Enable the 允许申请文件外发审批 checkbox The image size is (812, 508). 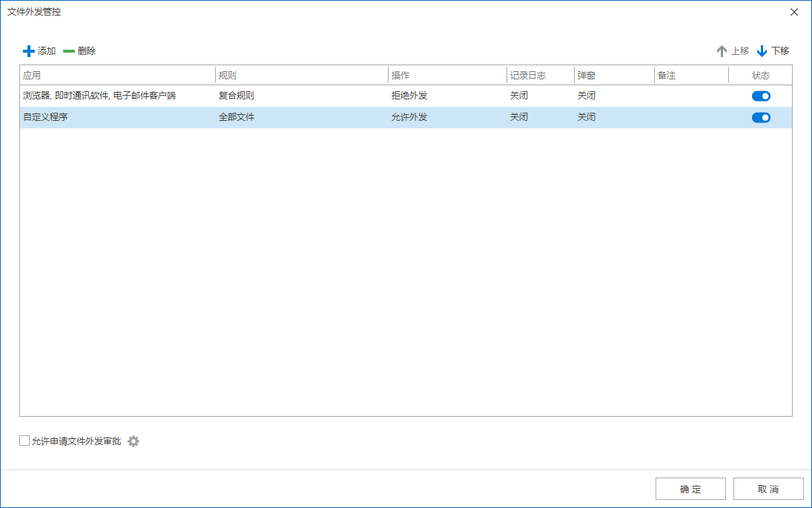point(24,441)
